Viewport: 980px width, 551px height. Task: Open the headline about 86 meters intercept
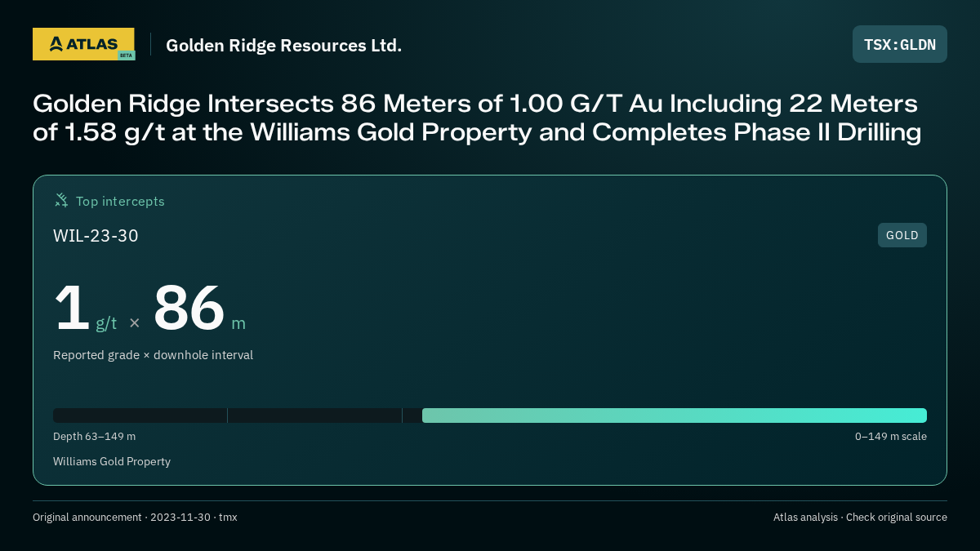[x=477, y=118]
